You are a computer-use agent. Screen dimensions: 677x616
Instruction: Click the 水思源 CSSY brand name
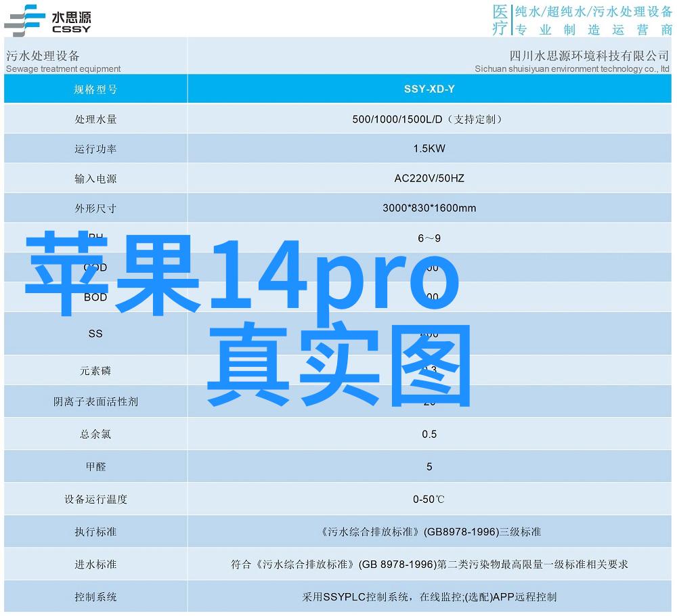click(71, 22)
